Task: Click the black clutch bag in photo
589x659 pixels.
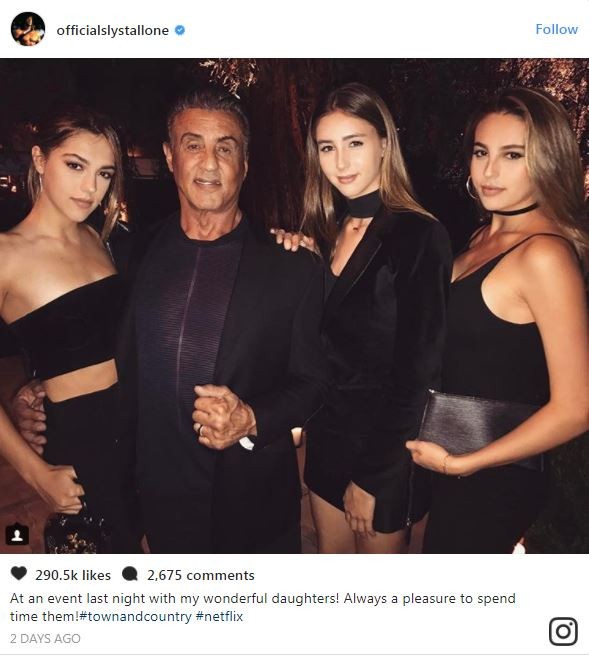Action: [479, 427]
